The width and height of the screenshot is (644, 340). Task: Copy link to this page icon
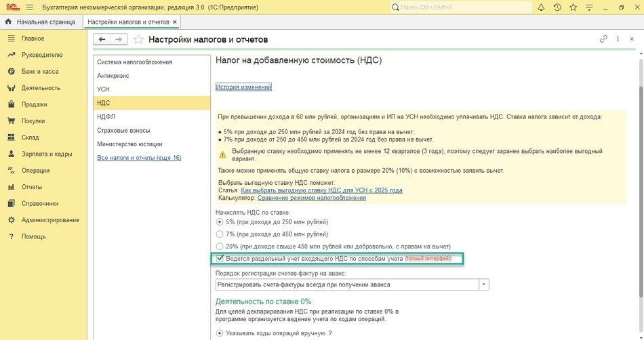(604, 39)
